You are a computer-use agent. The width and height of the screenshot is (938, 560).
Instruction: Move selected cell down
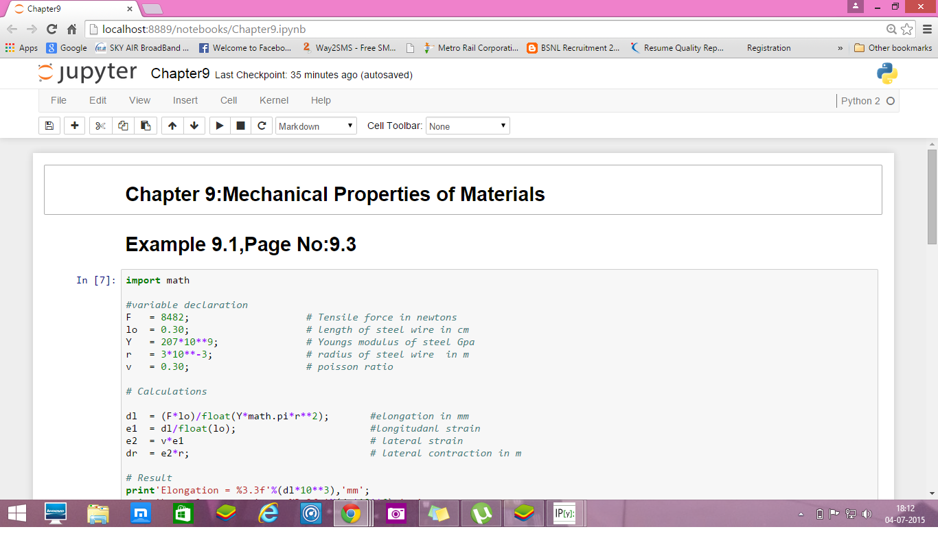pos(194,126)
